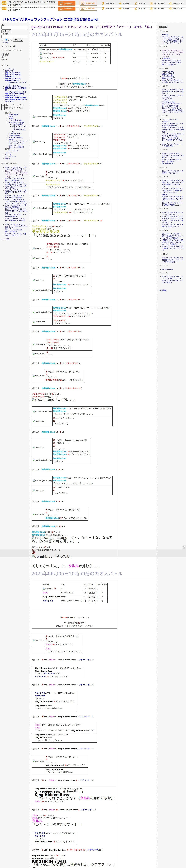Select the 'and' search radio button

pyautogui.click(x=6, y=39)
